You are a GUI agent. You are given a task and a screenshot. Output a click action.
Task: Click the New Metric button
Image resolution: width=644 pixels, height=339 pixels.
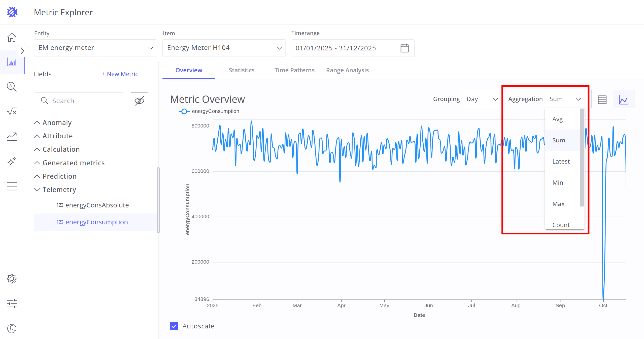120,74
